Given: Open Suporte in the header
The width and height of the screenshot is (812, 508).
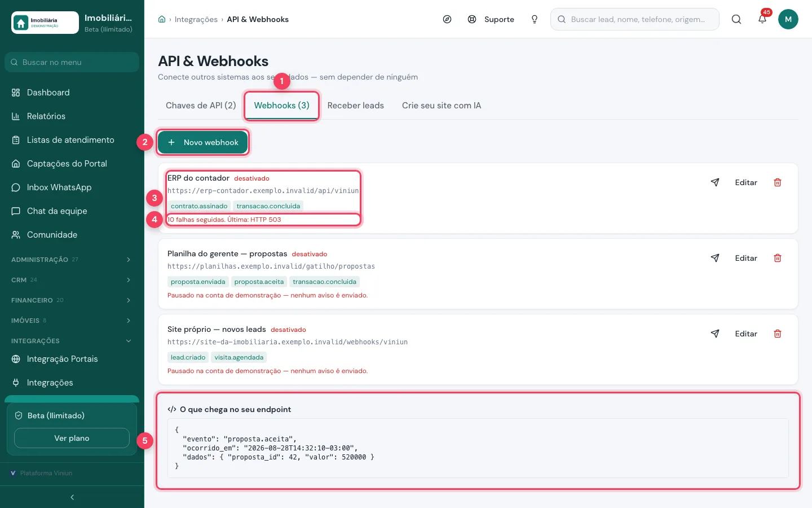Looking at the screenshot, I should point(491,19).
